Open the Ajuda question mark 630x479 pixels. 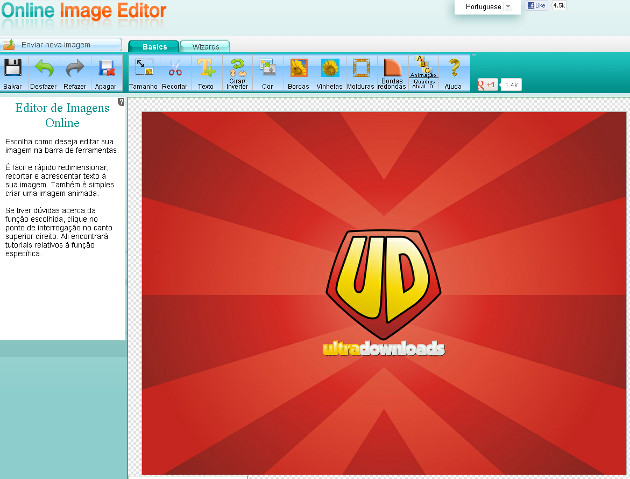click(x=454, y=73)
